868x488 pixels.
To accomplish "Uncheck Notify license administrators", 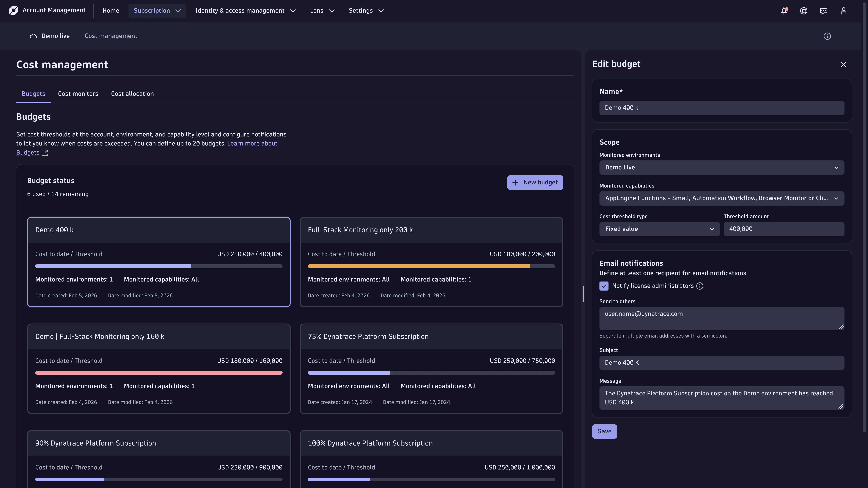I will tap(604, 286).
